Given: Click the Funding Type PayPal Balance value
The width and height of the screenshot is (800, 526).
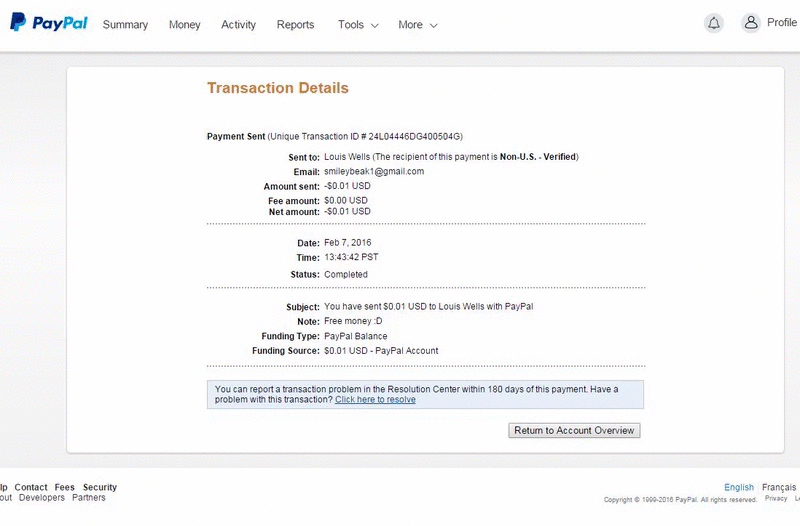Looking at the screenshot, I should click(356, 336).
